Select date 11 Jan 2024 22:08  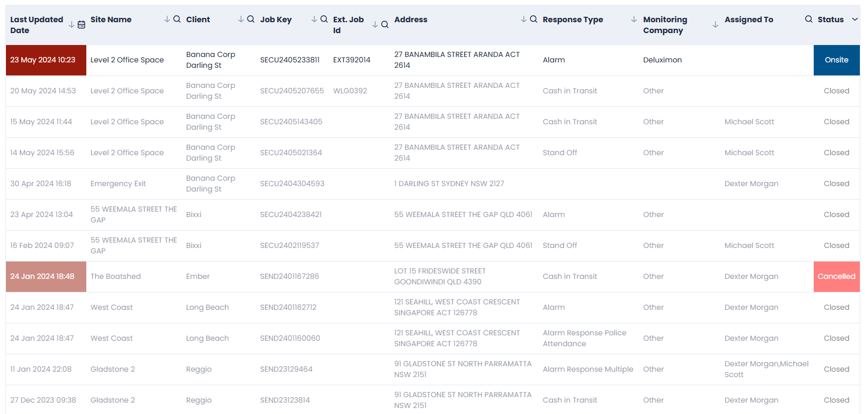41,369
